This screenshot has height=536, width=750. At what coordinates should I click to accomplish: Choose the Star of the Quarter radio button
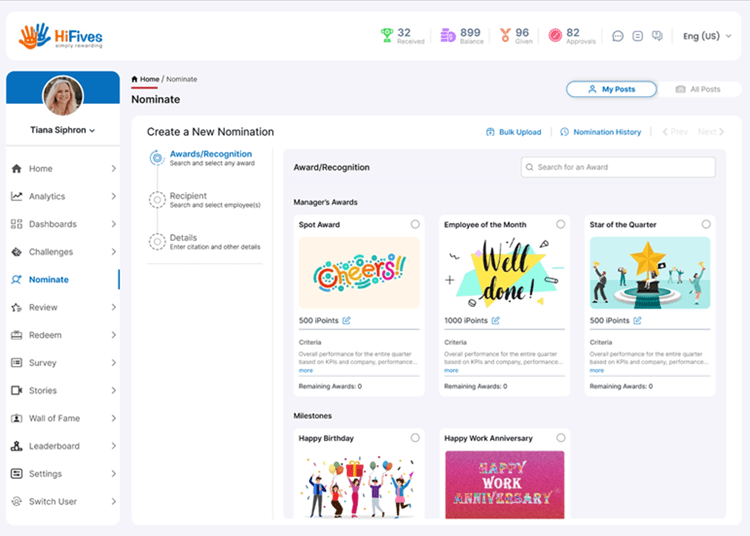pos(706,225)
